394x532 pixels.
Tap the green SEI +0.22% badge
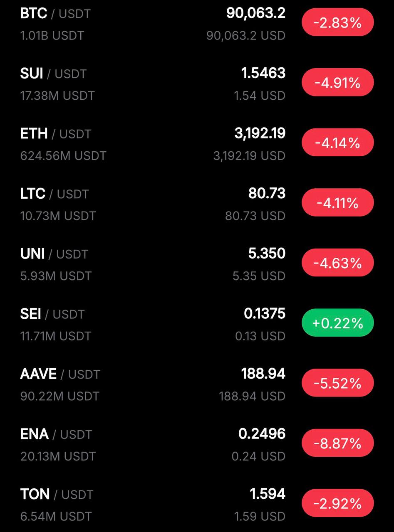337,323
